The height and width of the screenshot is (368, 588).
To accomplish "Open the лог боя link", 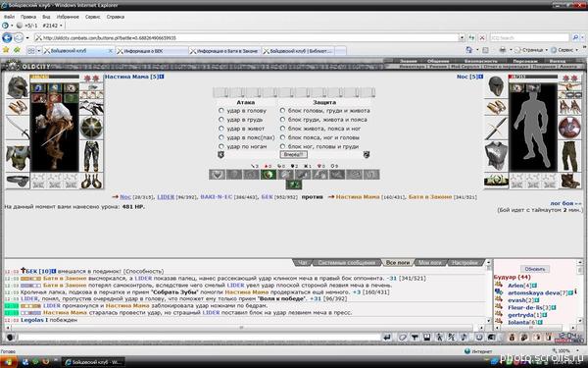I will click(x=565, y=203).
